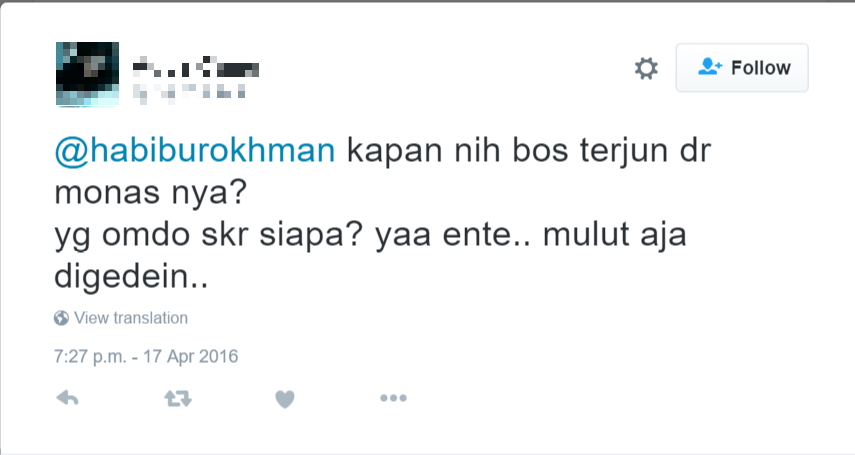The image size is (855, 455).
Task: Open the @habiburokhman mention link
Action: click(195, 150)
